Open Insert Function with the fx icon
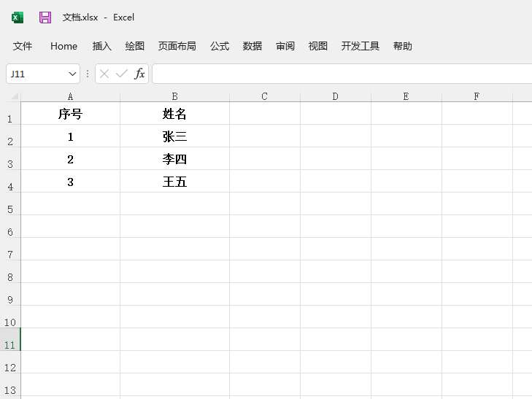Viewport: 532px width, 399px height. click(139, 74)
